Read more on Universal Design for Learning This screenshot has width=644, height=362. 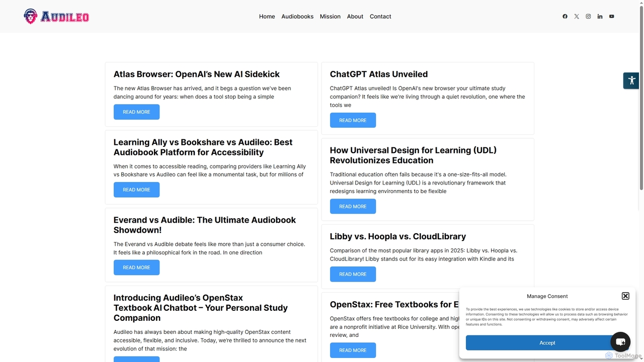(x=353, y=206)
